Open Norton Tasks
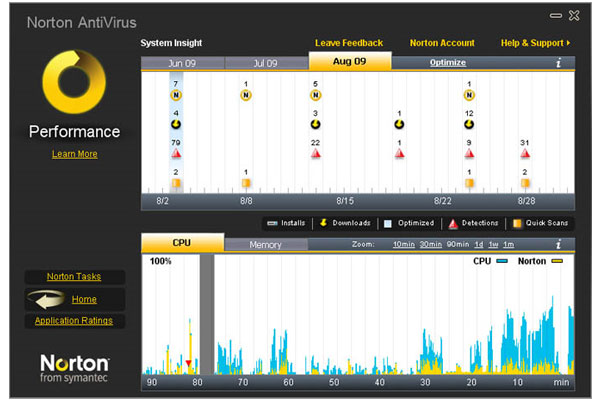The height and width of the screenshot is (401, 600). pos(74,277)
